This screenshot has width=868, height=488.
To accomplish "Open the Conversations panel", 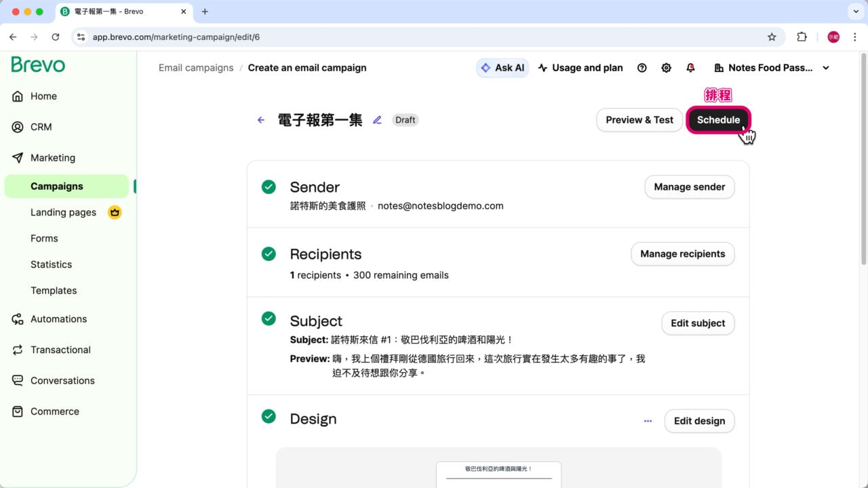I will [x=62, y=380].
